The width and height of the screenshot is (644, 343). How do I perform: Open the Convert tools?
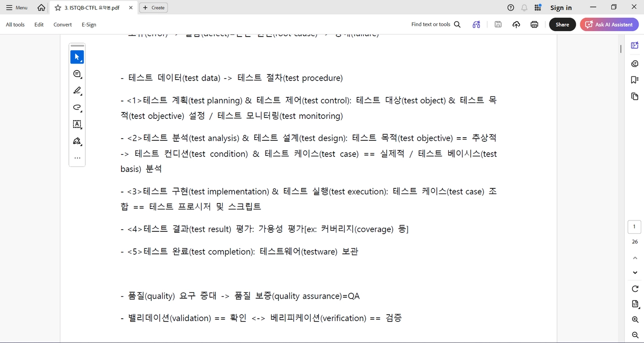[63, 25]
